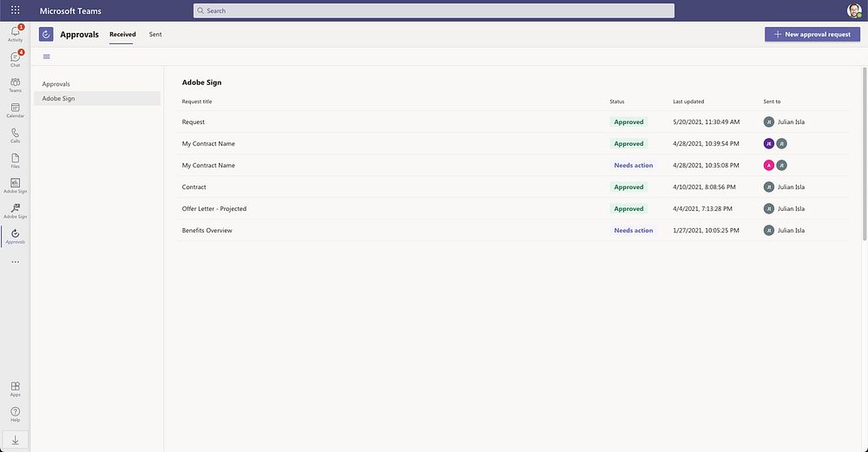Screen dimensions: 868x452
Task: Click Approved status badge of Request row
Action: coord(628,121)
